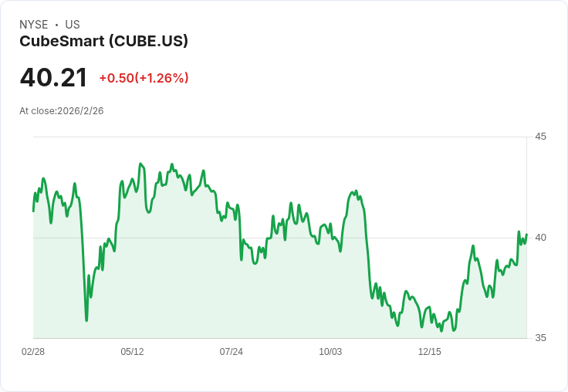The image size is (568, 392).
Task: Click the At close:2026/2/26 date text
Action: (62, 111)
